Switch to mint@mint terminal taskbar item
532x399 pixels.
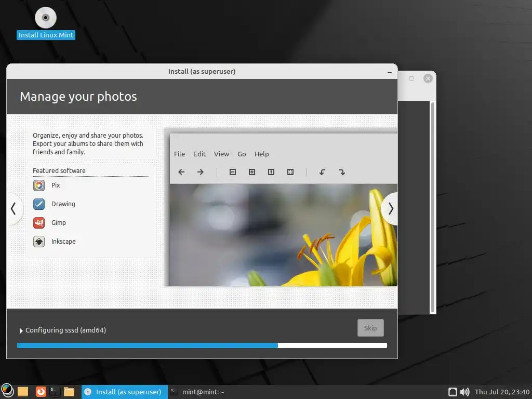[197, 392]
